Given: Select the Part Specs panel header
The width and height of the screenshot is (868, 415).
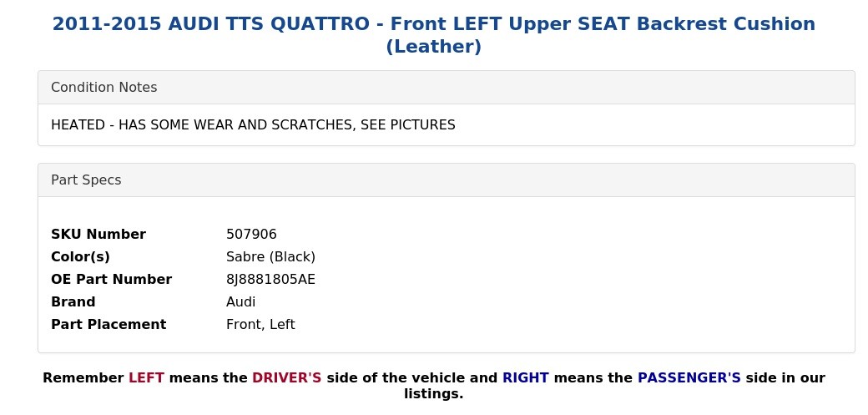Looking at the screenshot, I should [x=447, y=180].
